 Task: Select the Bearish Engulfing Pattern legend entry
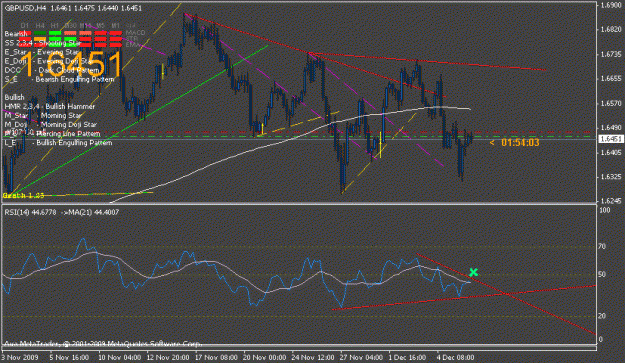(x=59, y=79)
